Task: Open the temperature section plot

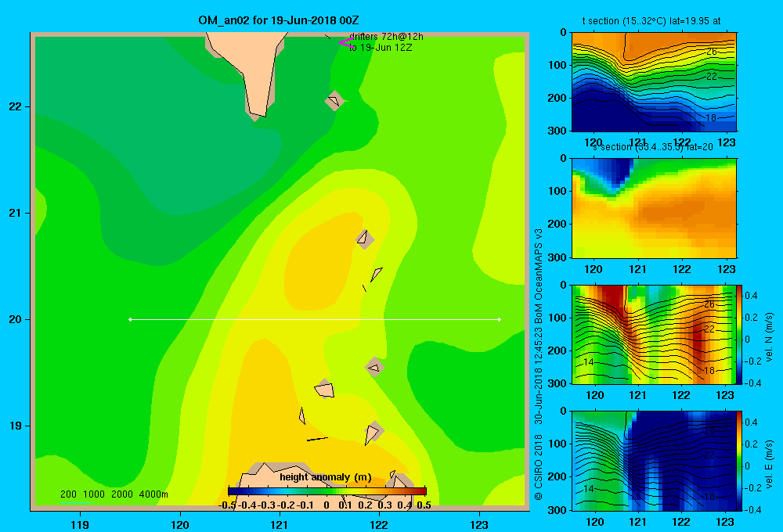Action: coord(654,82)
